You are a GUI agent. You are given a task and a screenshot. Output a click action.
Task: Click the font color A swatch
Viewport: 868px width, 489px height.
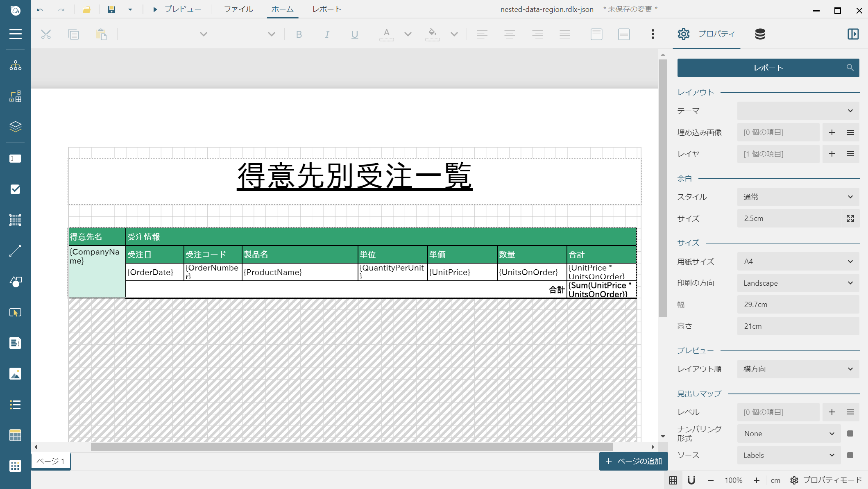[x=387, y=34]
